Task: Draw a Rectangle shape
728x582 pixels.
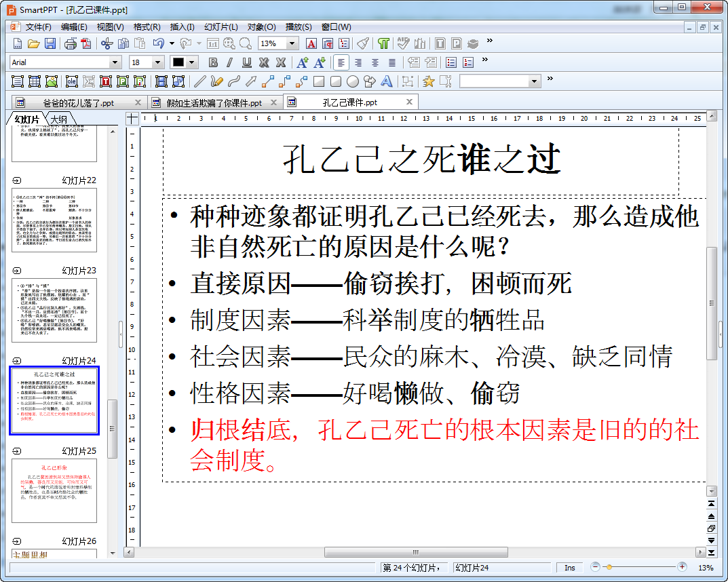Action: [318, 81]
